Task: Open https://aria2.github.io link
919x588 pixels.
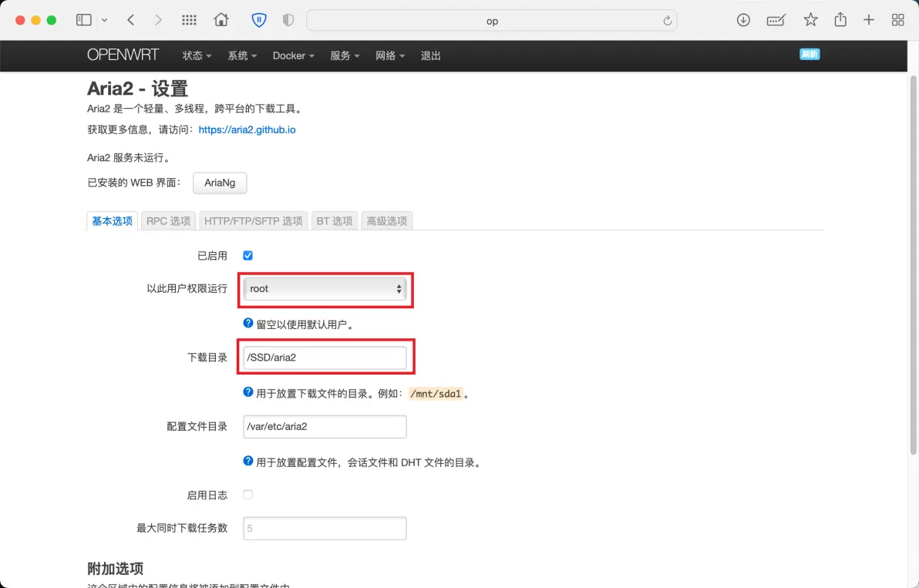Action: coord(247,129)
